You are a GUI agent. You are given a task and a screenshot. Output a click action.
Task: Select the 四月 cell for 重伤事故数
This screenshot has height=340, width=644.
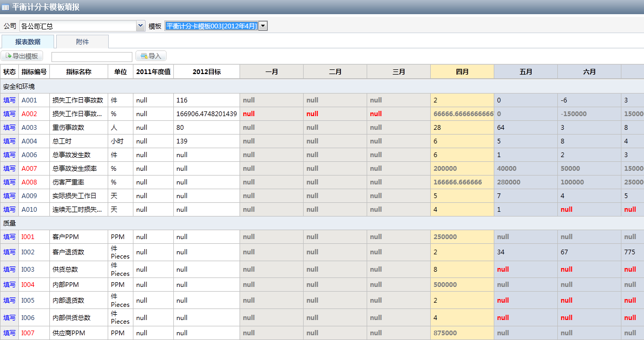click(x=462, y=128)
